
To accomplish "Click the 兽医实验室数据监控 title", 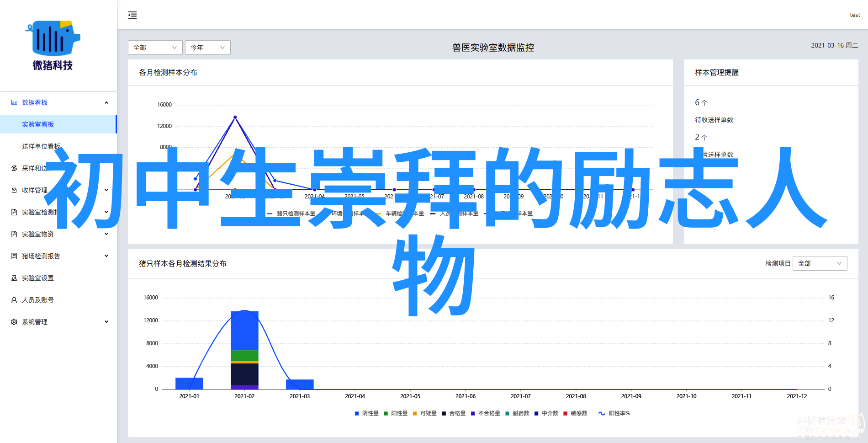I will click(493, 48).
